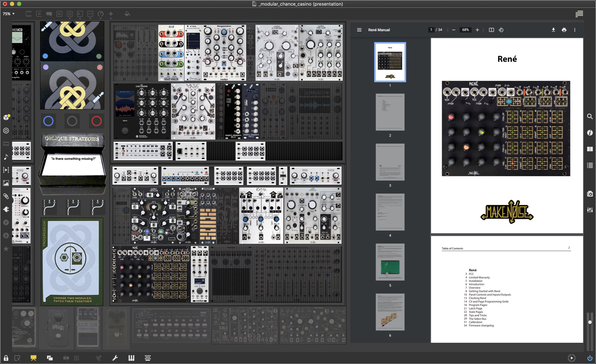The width and height of the screenshot is (596, 364).
Task: Click the comment bubble icon in top toolbar
Action: coord(49,14)
